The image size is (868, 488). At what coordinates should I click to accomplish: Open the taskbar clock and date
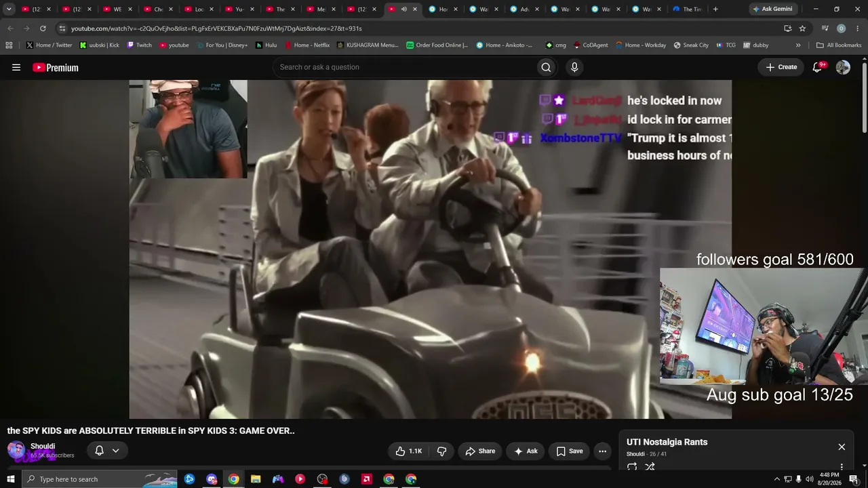(x=829, y=479)
